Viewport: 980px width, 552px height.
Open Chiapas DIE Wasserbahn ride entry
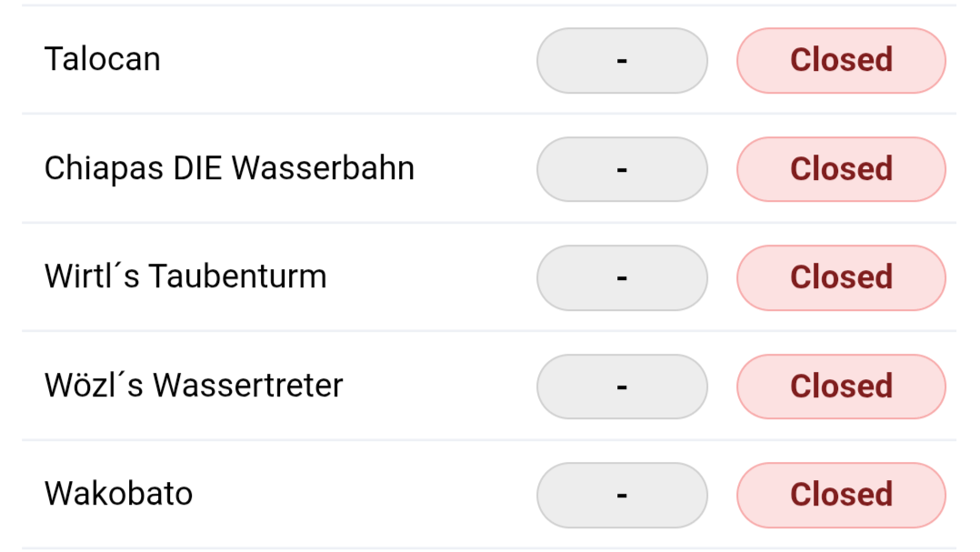point(229,169)
